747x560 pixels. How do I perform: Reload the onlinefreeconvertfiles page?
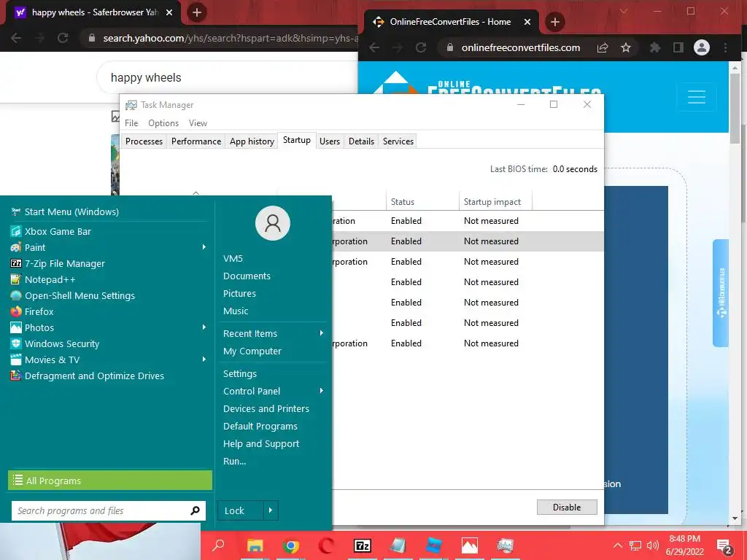click(421, 47)
